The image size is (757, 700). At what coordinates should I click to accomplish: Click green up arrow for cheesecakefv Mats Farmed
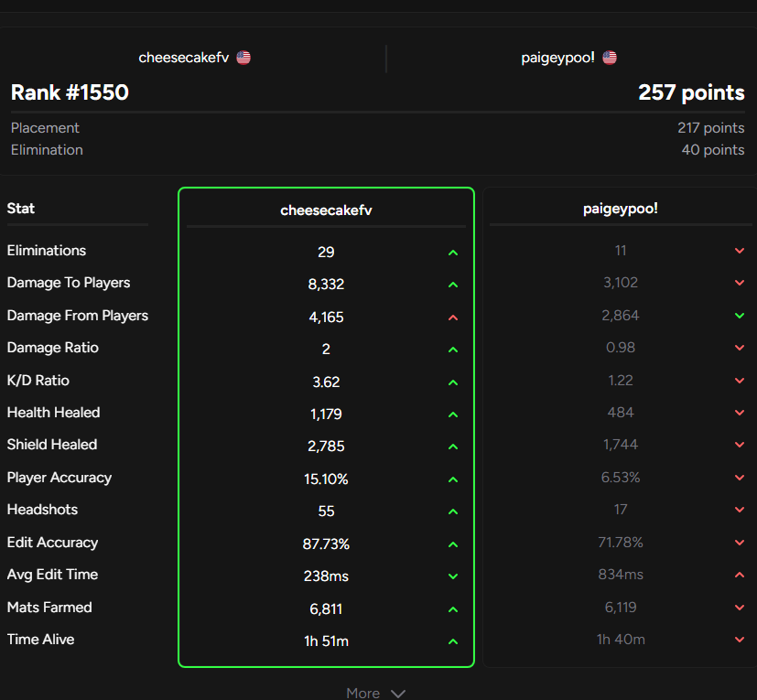453,609
